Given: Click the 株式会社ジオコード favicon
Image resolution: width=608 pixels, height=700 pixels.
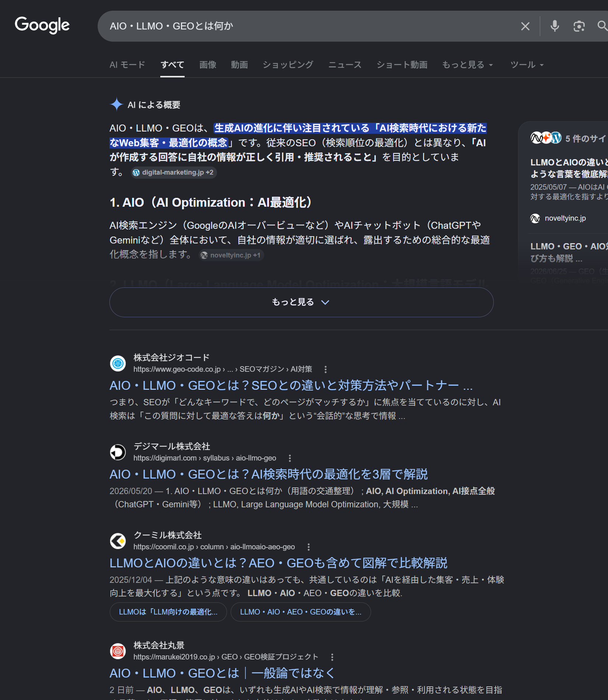Looking at the screenshot, I should (118, 363).
